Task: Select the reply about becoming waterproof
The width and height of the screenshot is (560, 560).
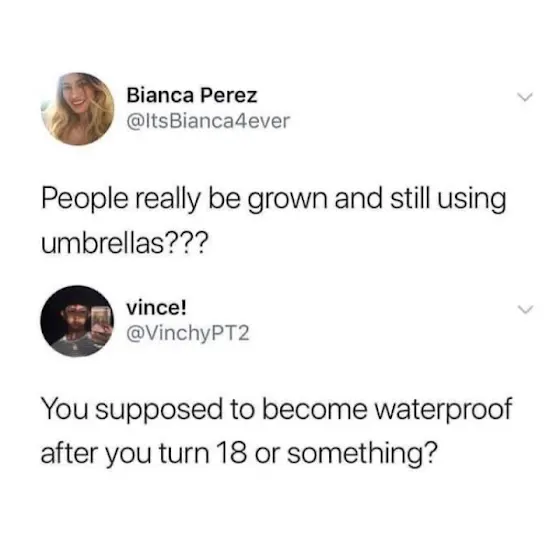Action: (x=276, y=431)
